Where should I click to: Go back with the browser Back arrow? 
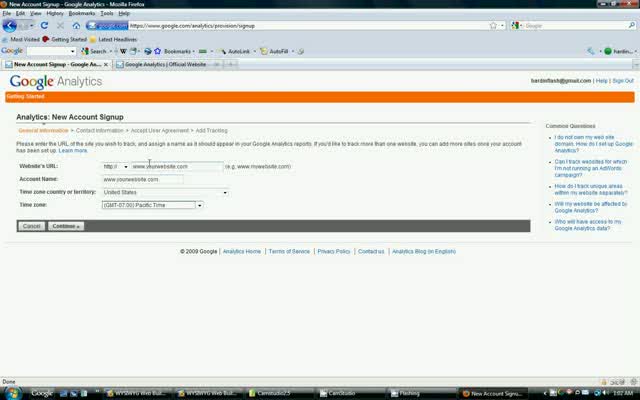tap(10, 26)
